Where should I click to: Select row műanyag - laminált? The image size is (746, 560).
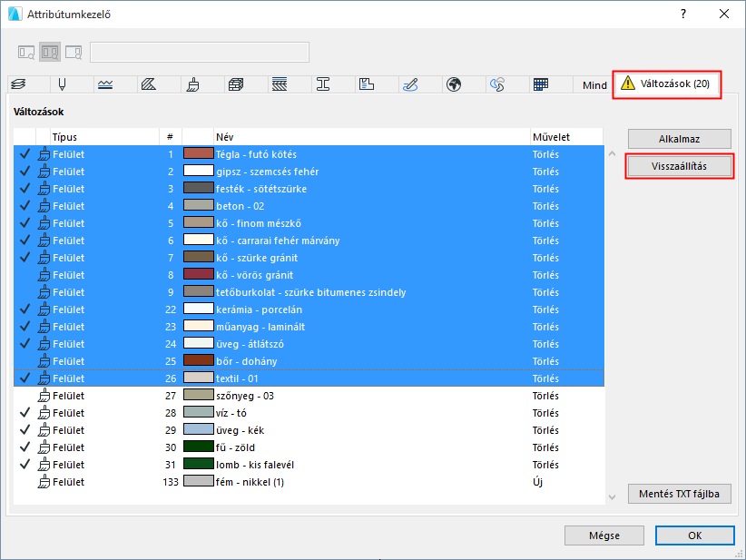(309, 327)
